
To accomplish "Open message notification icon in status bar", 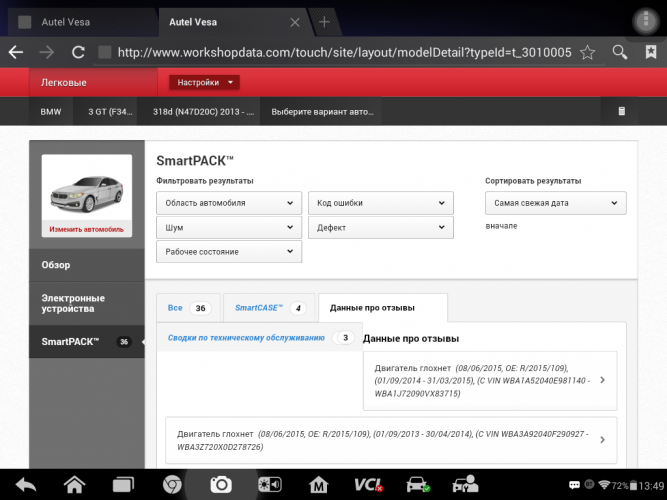I will [x=574, y=485].
